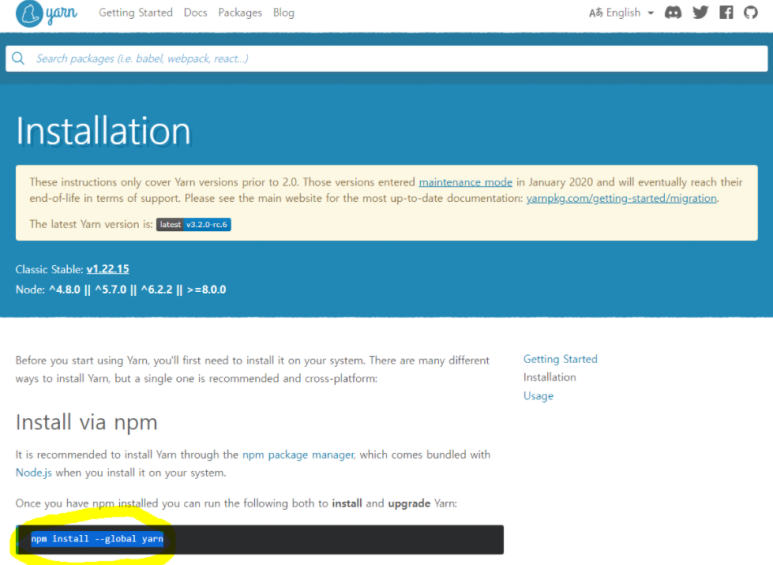Open Getting Started in the sidebar
Screen dimensions: 773x565
[x=560, y=359]
